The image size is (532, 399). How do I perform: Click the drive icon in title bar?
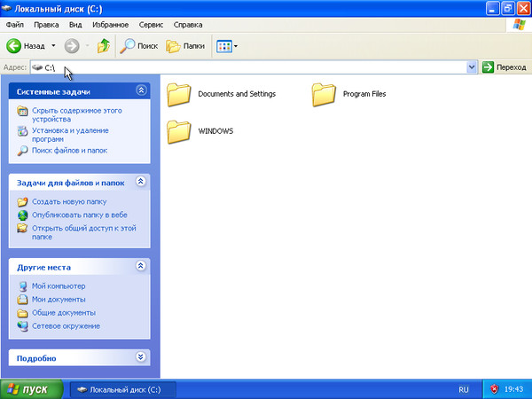coord(6,8)
